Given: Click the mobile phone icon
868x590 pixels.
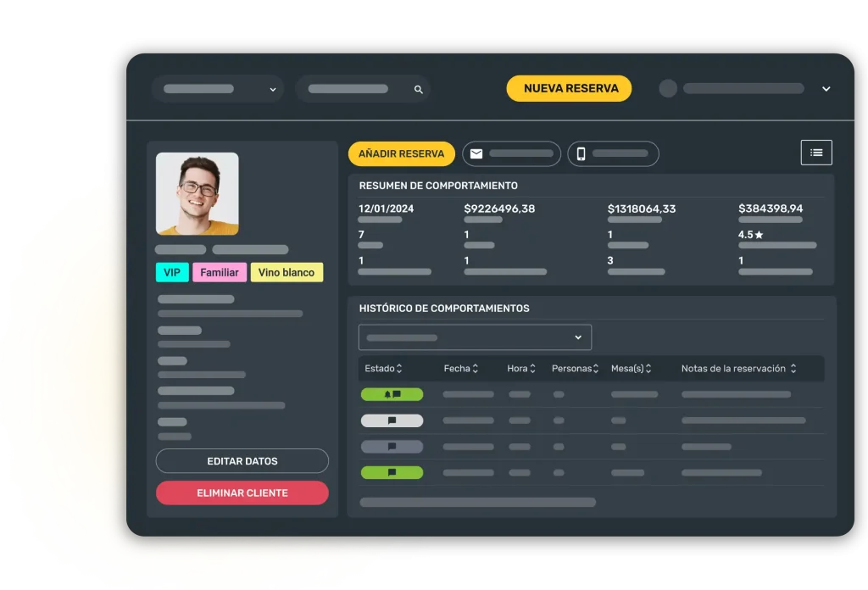Looking at the screenshot, I should 581,153.
